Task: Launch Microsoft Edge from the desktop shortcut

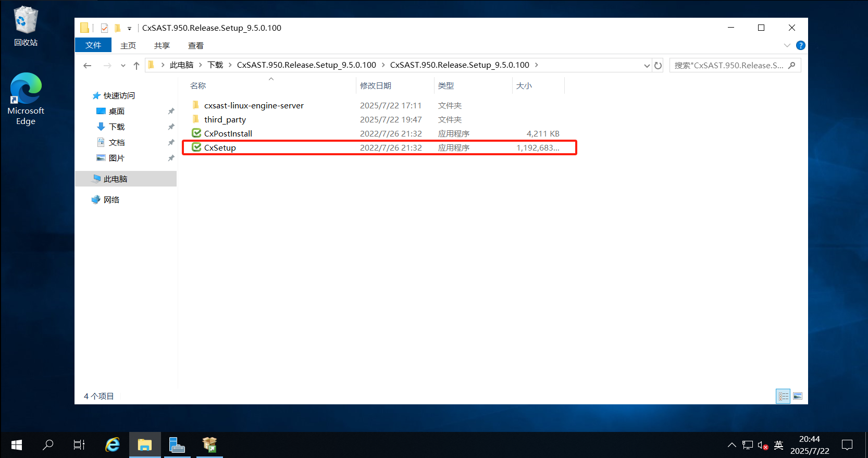Action: (x=26, y=99)
